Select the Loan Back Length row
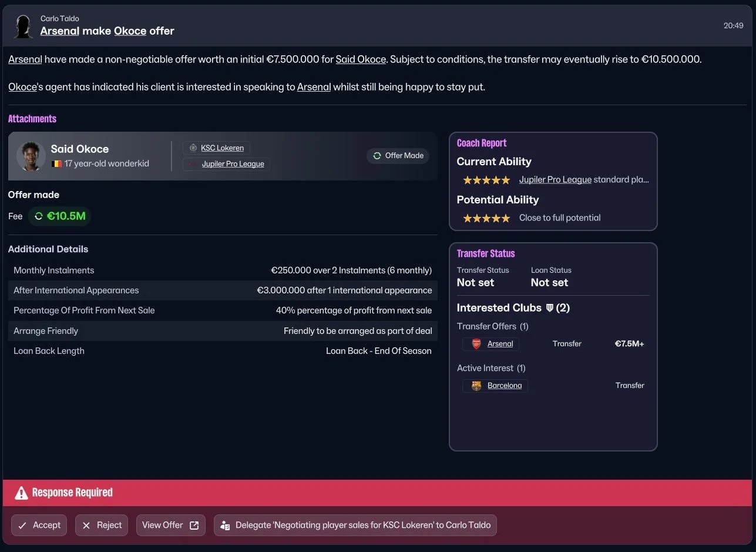 [x=223, y=351]
